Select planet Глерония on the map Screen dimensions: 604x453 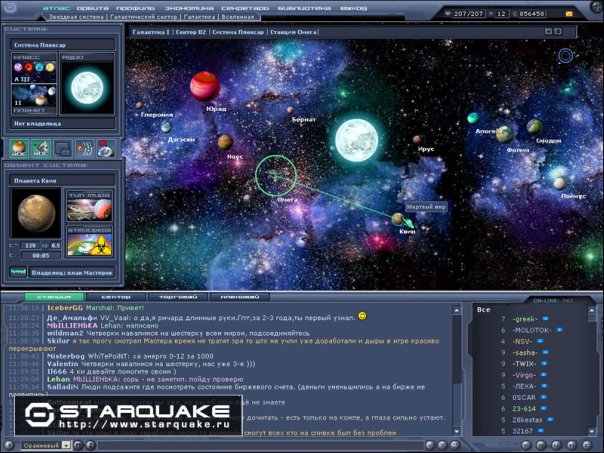point(139,105)
